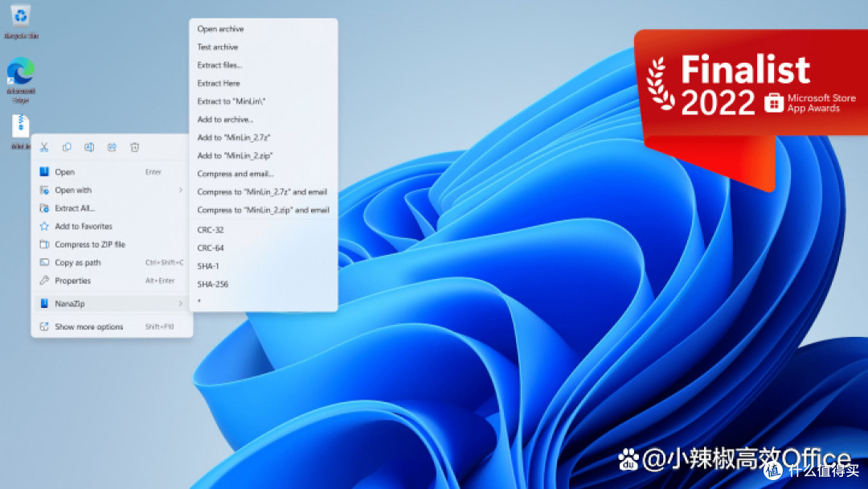
Task: Click the Delete trash icon
Action: (x=134, y=147)
